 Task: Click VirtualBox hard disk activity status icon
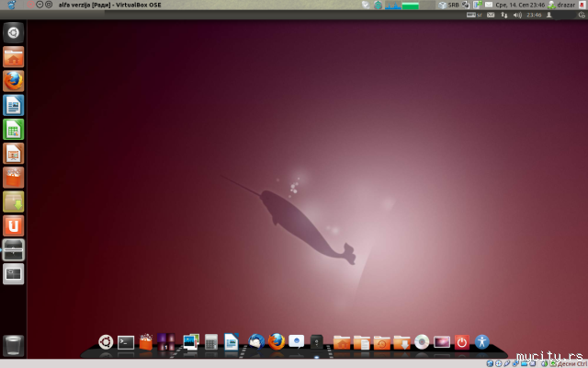point(490,363)
